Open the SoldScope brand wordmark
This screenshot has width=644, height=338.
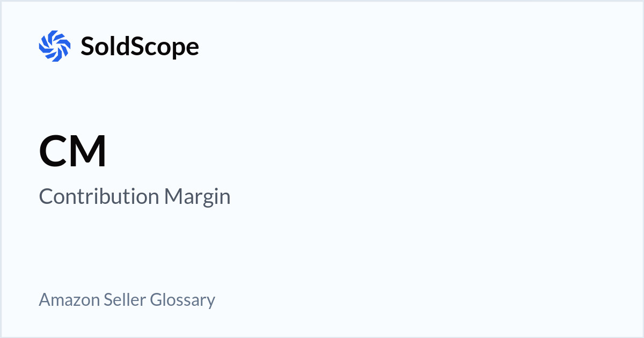(x=140, y=46)
